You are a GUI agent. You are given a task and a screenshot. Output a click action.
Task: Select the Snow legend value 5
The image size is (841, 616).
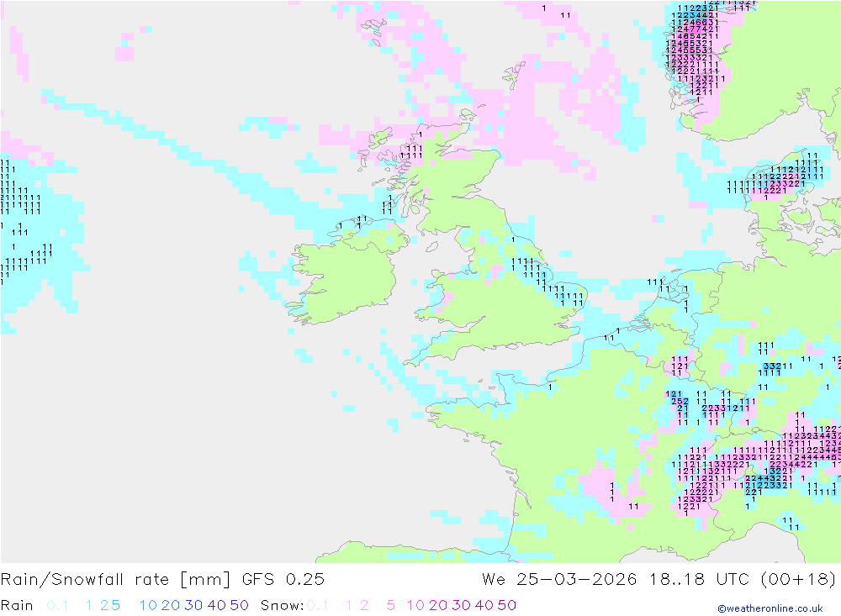pos(391,605)
